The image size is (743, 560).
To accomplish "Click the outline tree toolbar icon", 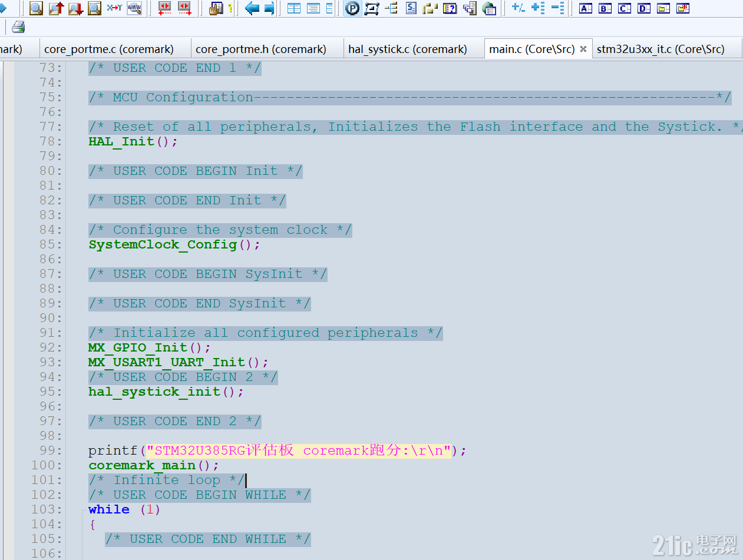I will coord(391,8).
